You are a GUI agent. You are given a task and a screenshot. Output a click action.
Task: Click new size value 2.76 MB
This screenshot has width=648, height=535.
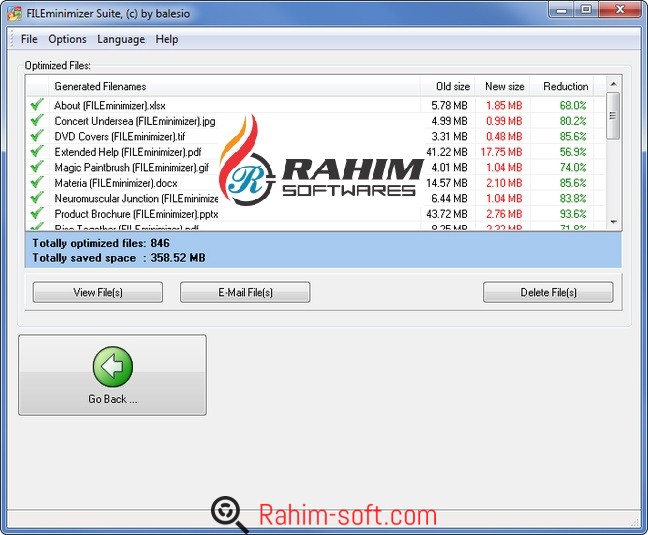tap(504, 214)
